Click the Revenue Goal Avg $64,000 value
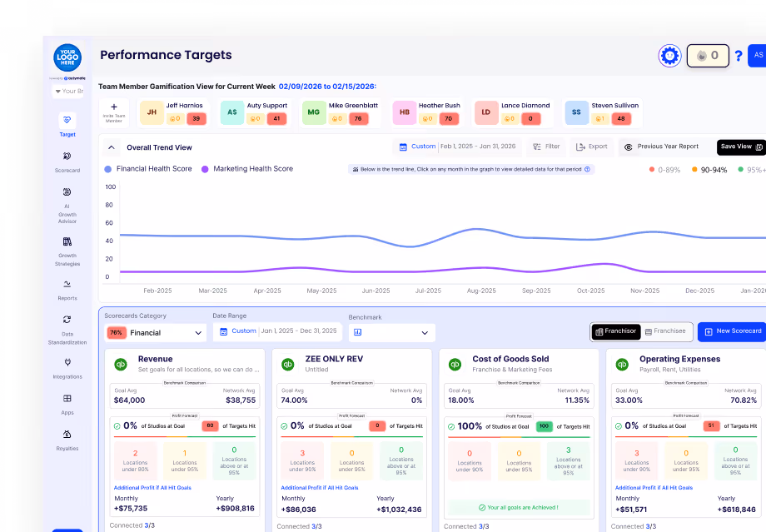Image resolution: width=766 pixels, height=532 pixels. point(129,400)
